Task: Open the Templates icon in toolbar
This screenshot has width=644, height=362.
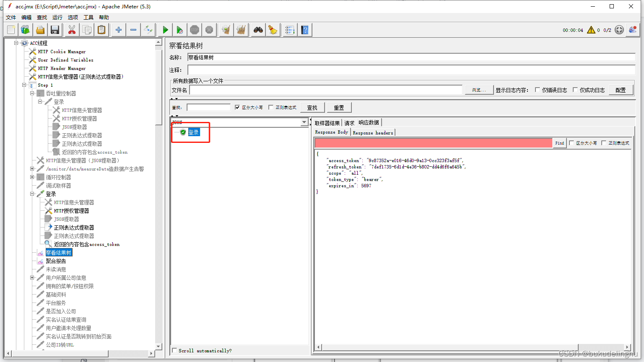Action: pos(26,30)
